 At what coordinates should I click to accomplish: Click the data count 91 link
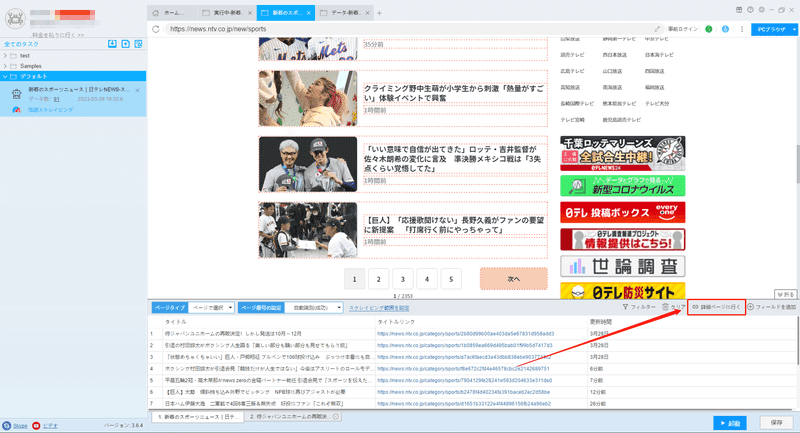tap(57, 99)
